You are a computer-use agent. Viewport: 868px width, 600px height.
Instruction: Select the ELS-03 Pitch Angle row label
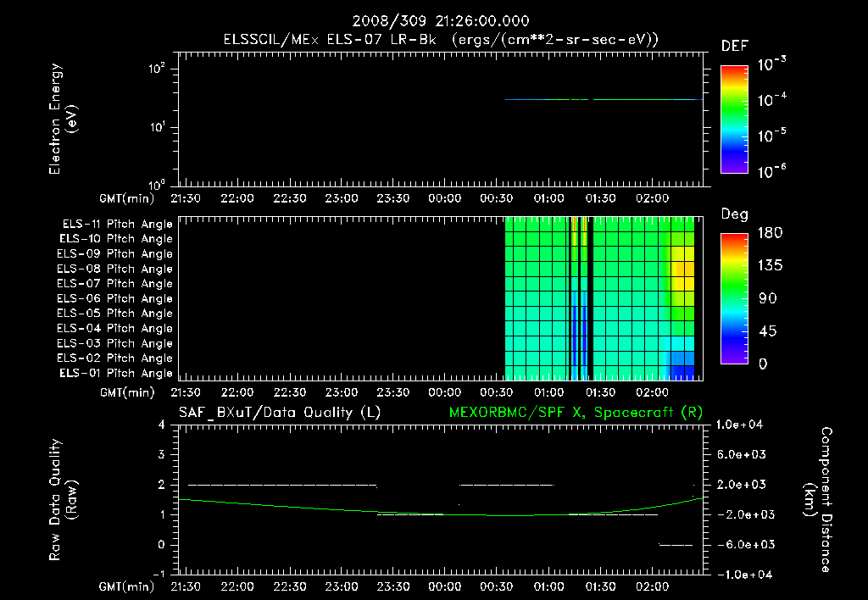click(x=114, y=343)
